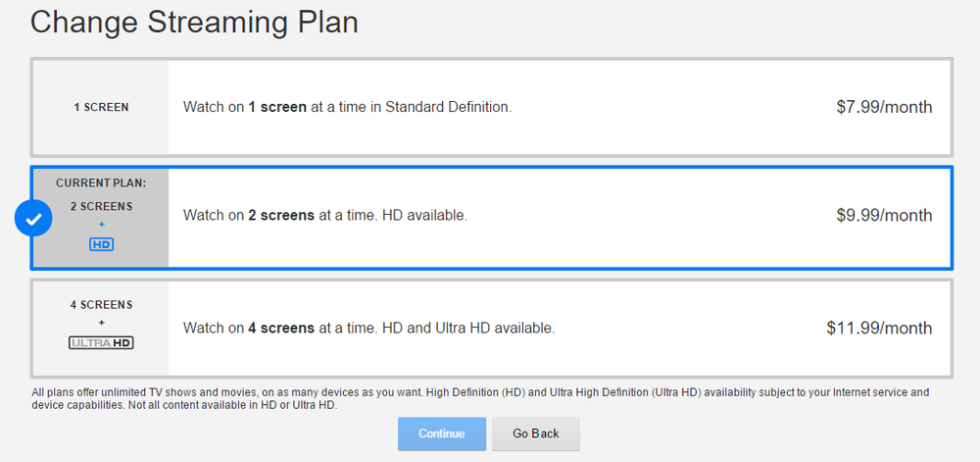Click the 2 Screens label in current plan
980x462 pixels.
pos(101,206)
